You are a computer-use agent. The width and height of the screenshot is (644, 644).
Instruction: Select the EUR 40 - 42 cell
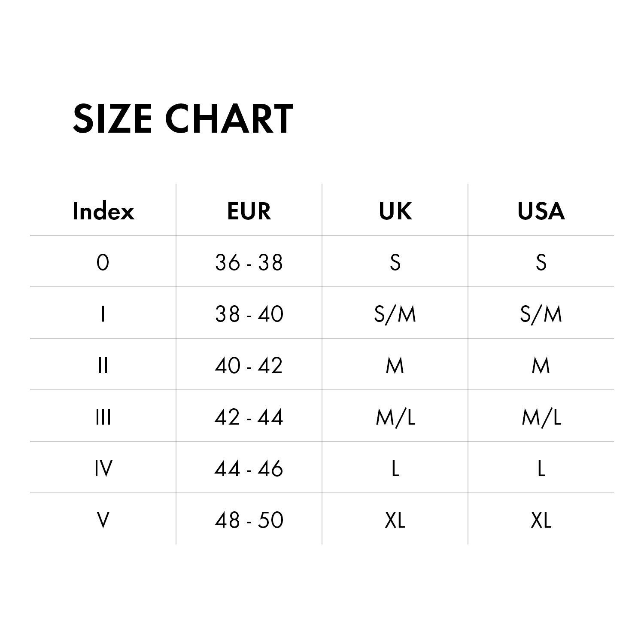point(249,365)
